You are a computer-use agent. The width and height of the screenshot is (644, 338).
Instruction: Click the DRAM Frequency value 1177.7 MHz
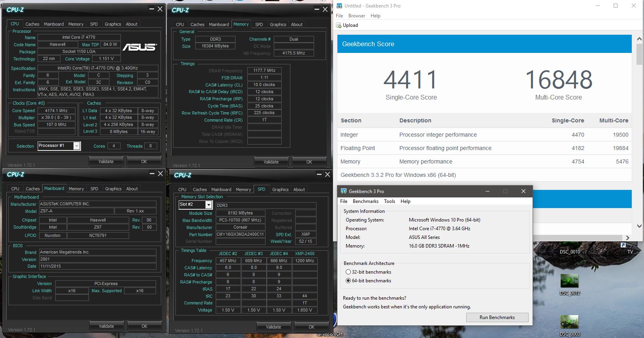point(264,70)
